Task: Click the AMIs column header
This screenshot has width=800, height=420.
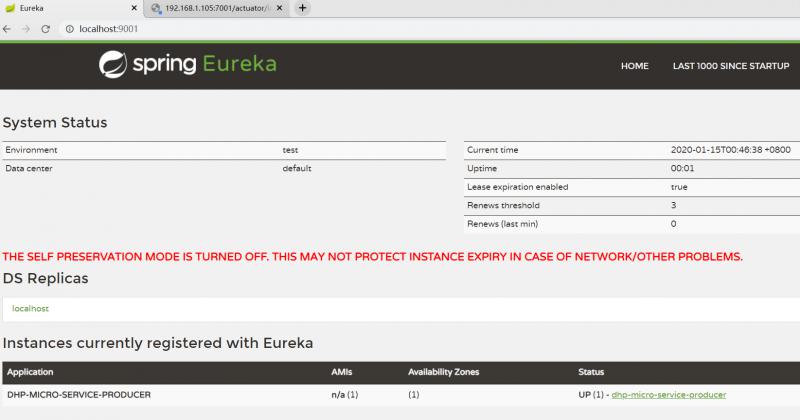Action: 341,372
